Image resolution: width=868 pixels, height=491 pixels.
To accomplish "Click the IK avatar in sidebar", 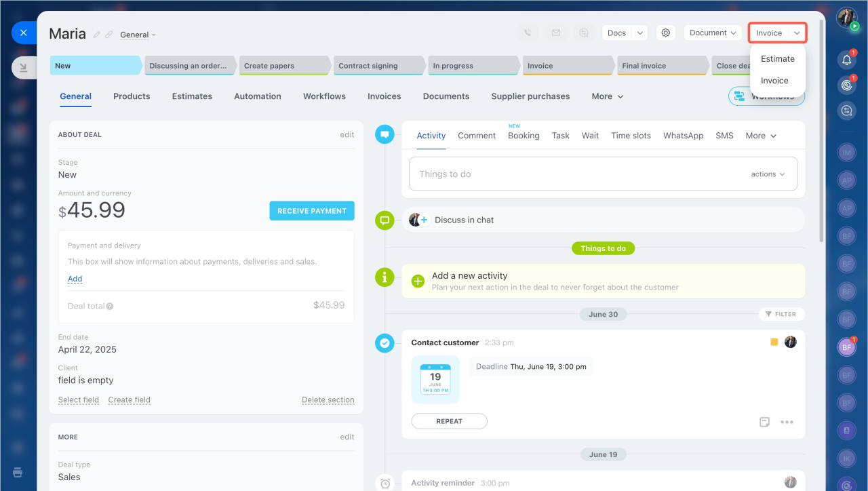I will 846,458.
